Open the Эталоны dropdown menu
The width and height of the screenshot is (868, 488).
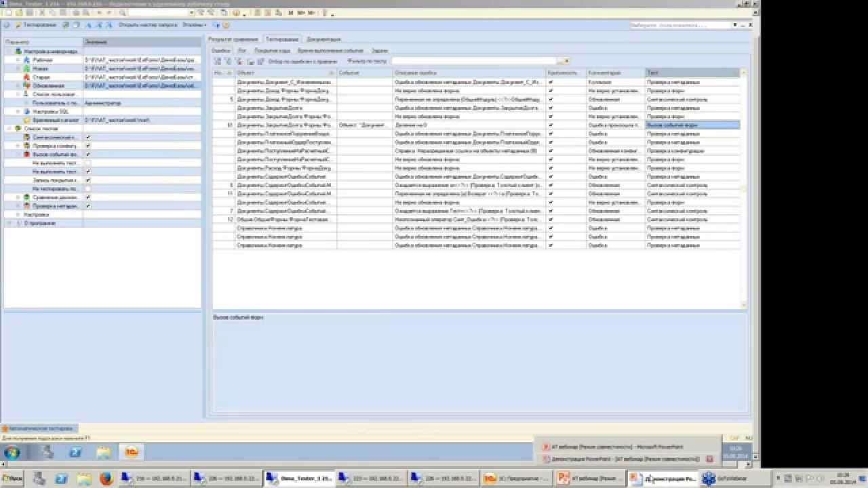(195, 25)
